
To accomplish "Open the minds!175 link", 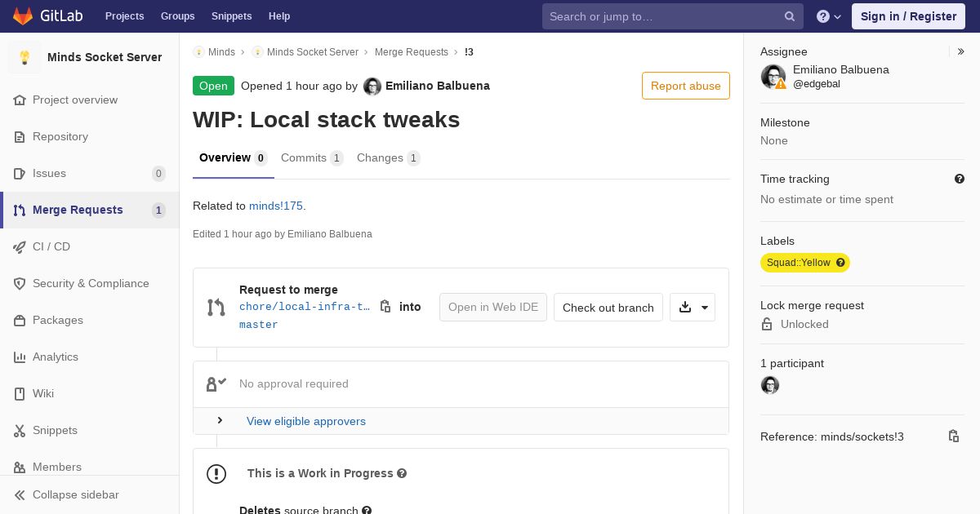I will (275, 206).
